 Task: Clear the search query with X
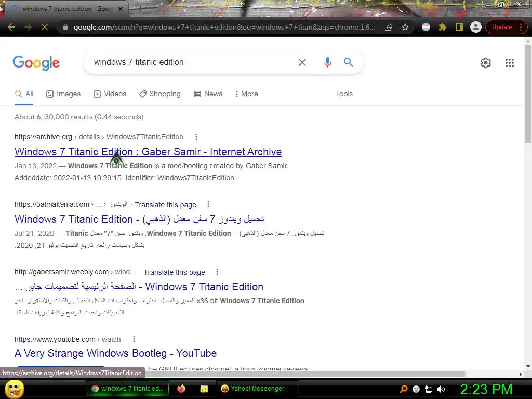pos(302,62)
